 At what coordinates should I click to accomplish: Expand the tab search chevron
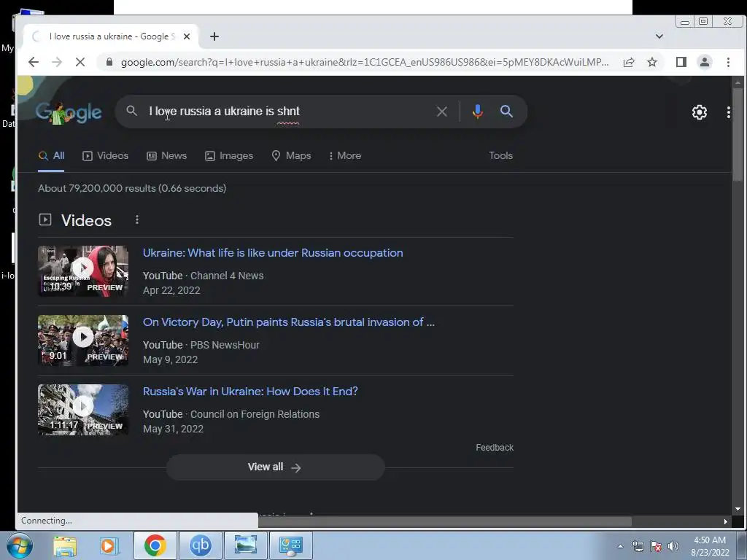[659, 36]
